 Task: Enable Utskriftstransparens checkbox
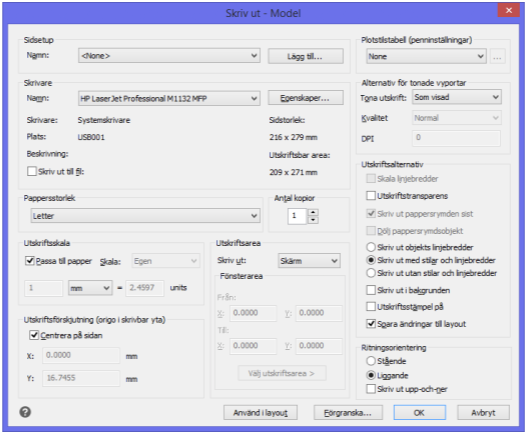[x=371, y=196]
